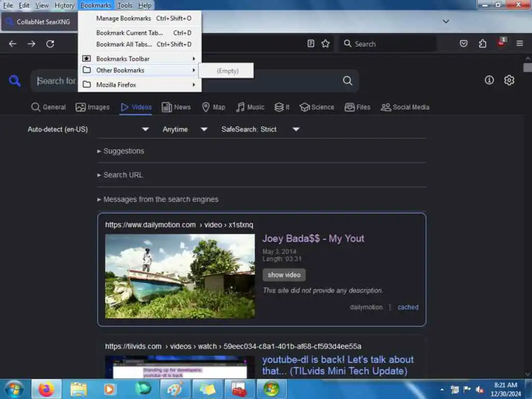Open the Windows Start button
The width and height of the screenshot is (532, 399).
point(14,389)
